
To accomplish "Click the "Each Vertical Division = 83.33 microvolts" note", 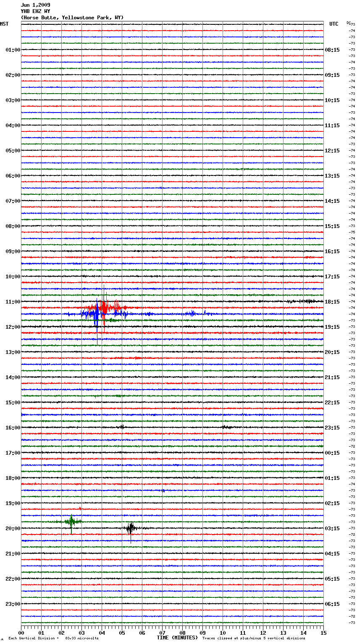I will 53,638.
